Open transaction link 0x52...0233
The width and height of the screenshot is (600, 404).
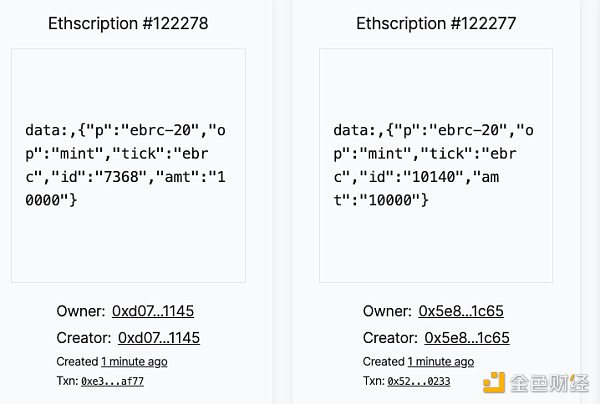point(419,381)
